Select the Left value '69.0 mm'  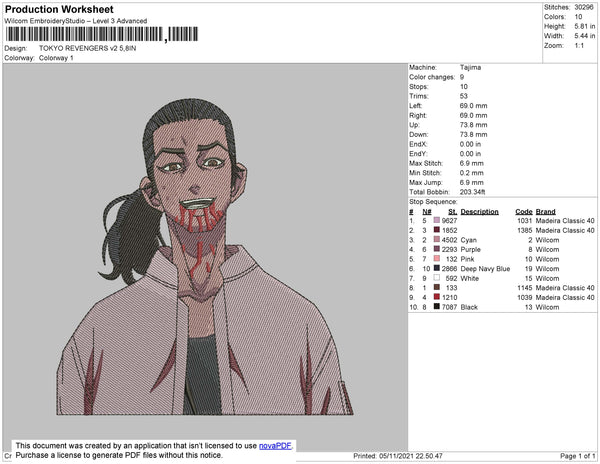pos(473,106)
